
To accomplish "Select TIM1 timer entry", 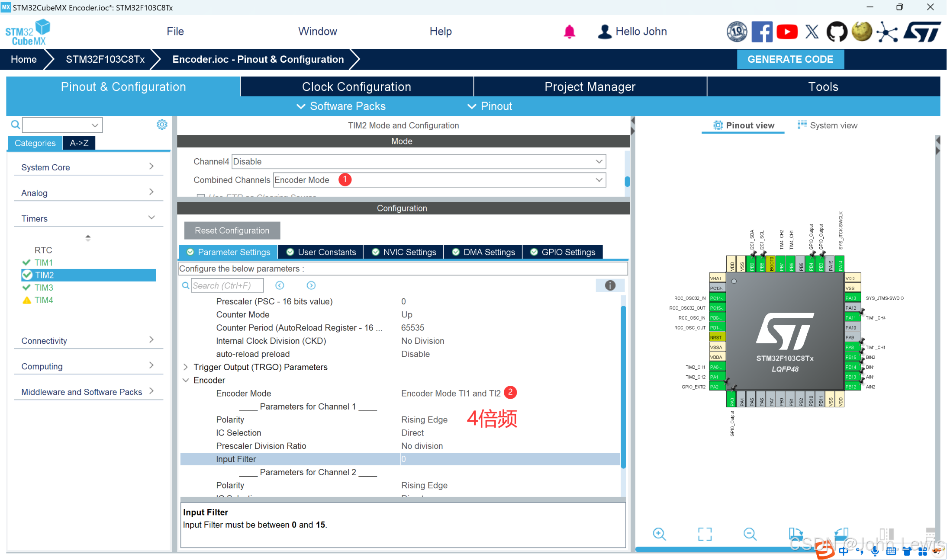I will click(44, 262).
